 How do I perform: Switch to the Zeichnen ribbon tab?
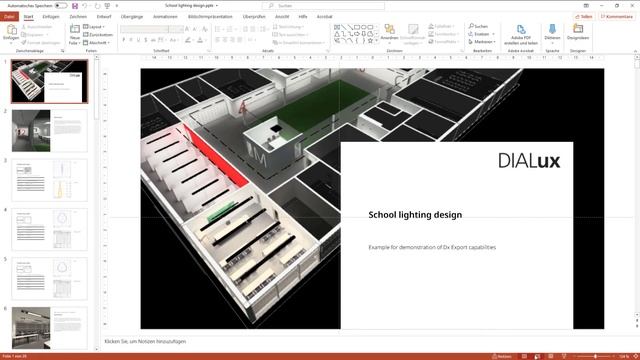coord(78,17)
